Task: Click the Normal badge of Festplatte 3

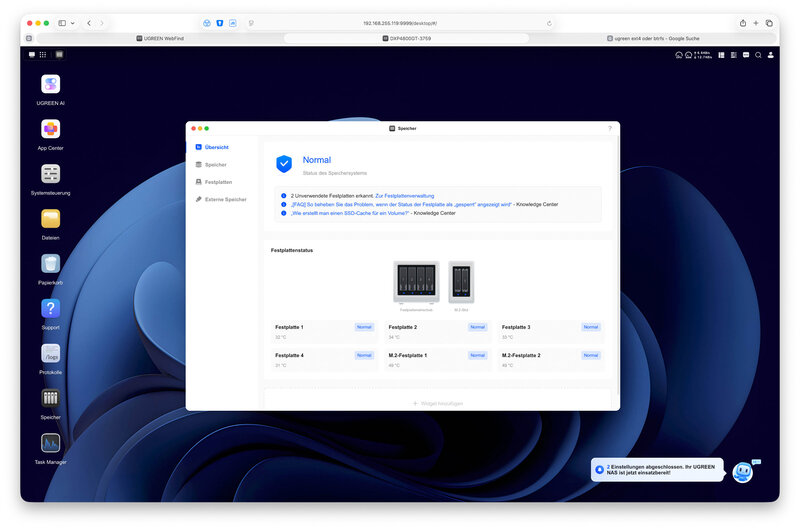Action: coord(591,327)
